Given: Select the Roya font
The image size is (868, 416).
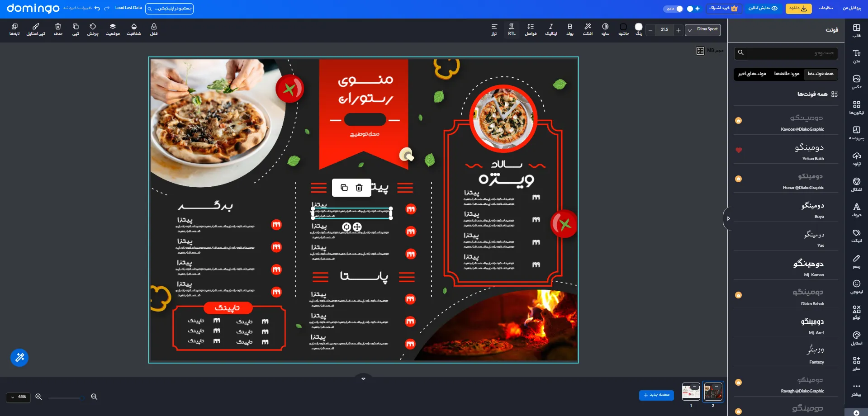Looking at the screenshot, I should click(x=812, y=209).
